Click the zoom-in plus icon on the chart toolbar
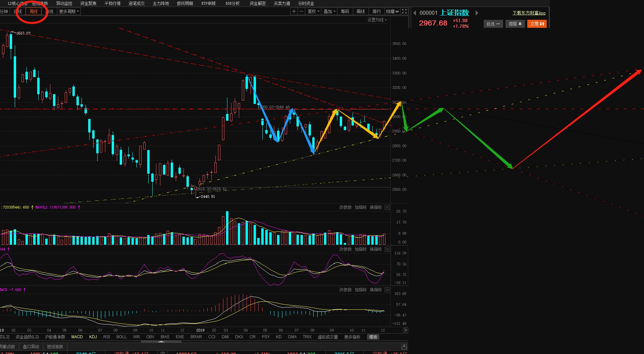 pos(294,11)
